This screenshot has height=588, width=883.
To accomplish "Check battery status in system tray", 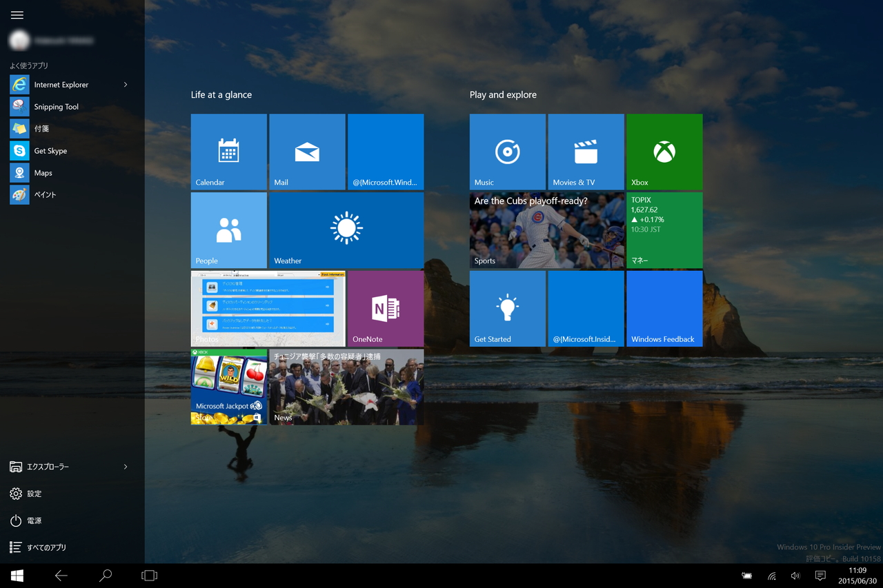I will click(746, 576).
